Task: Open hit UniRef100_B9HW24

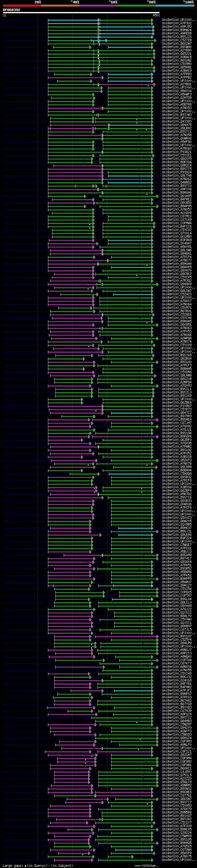Action: (x=177, y=30)
